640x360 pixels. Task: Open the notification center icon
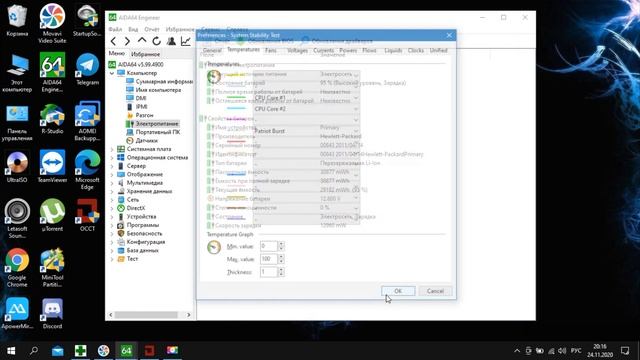pos(625,350)
